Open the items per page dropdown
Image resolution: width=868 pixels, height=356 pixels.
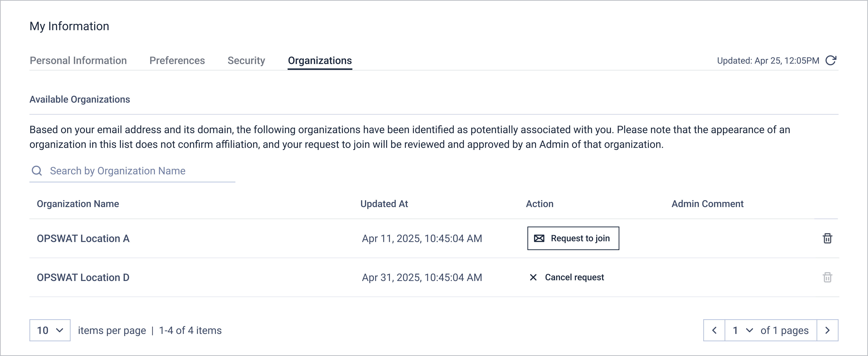tap(50, 330)
